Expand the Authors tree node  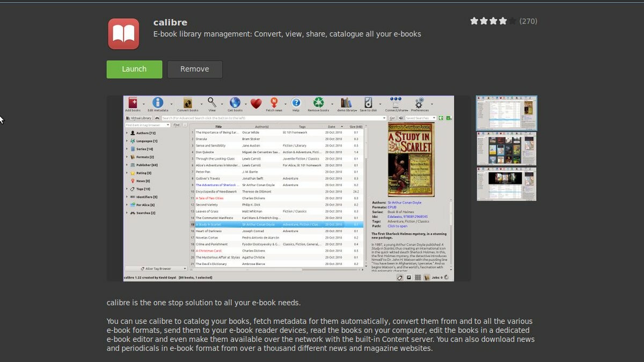coord(127,133)
